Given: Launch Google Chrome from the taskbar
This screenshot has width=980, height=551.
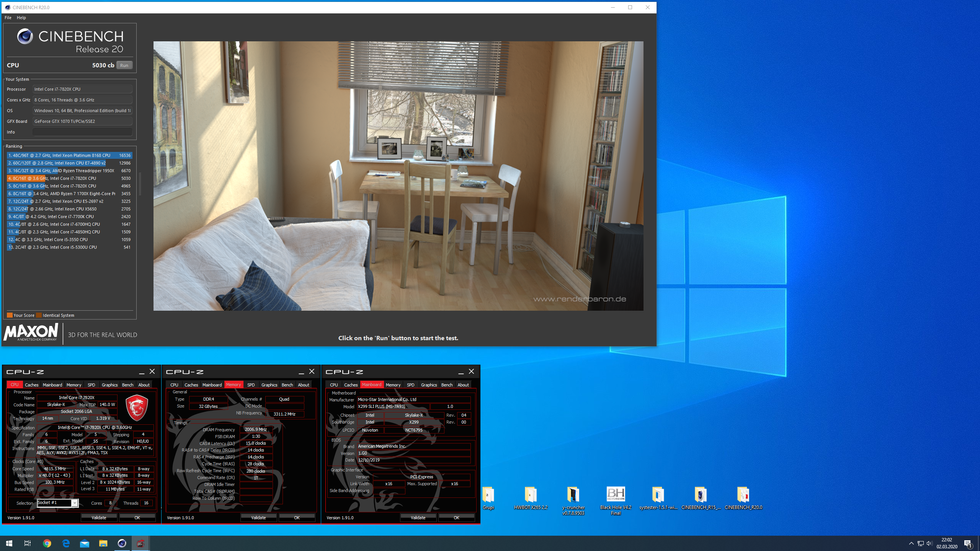Looking at the screenshot, I should pyautogui.click(x=47, y=543).
